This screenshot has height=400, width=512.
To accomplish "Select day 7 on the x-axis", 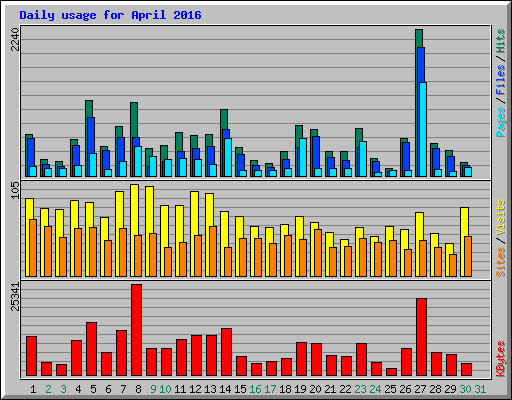I will tap(123, 389).
